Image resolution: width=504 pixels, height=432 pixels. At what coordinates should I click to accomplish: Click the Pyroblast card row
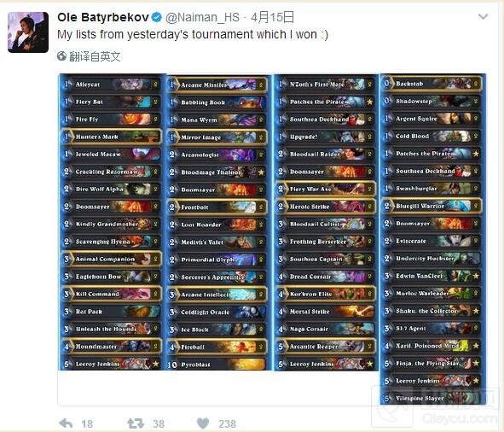216,365
